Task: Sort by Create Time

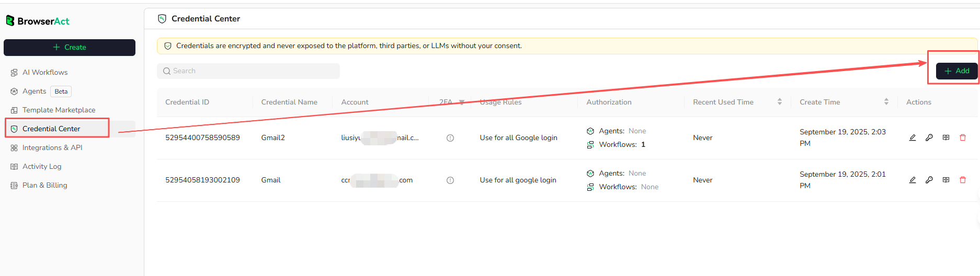Action: [886, 102]
